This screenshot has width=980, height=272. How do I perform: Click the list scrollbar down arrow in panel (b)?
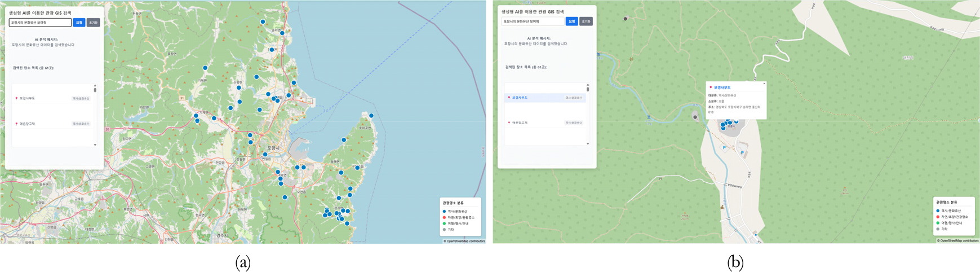coord(588,144)
